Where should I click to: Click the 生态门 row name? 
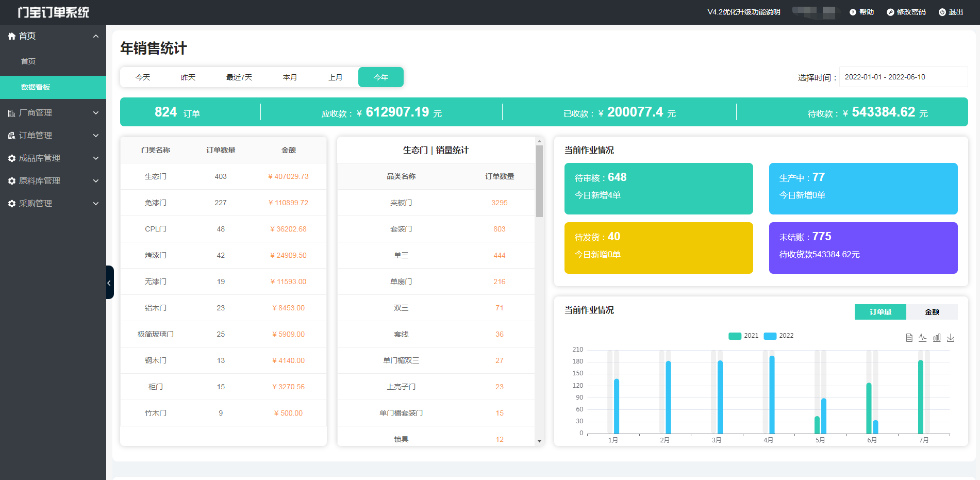[156, 177]
